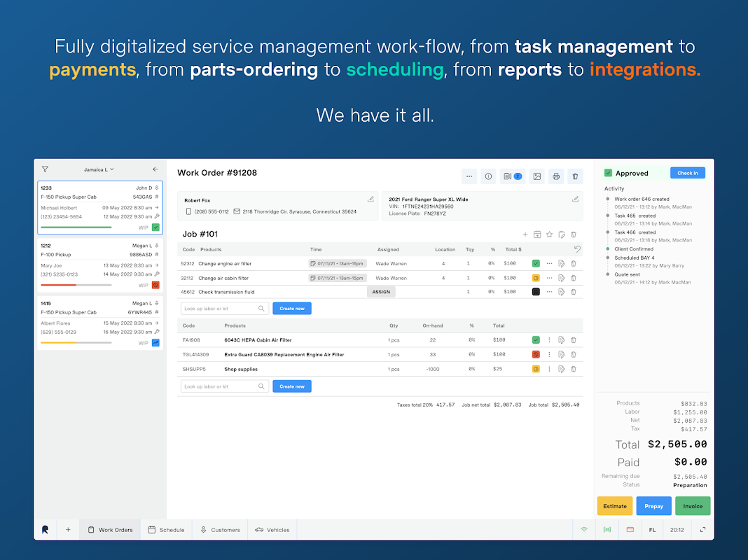This screenshot has height=560, width=748.
Task: Open the Work Orders tab
Action: click(x=110, y=530)
